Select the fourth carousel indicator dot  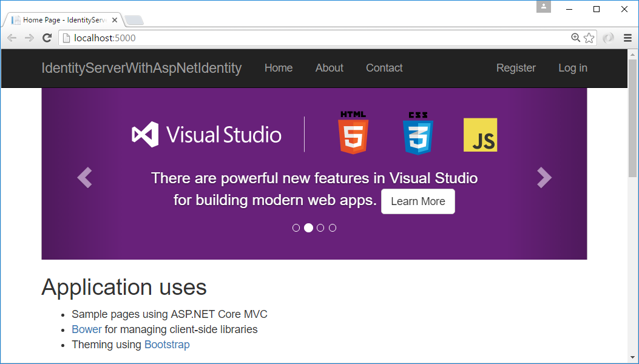coord(333,228)
